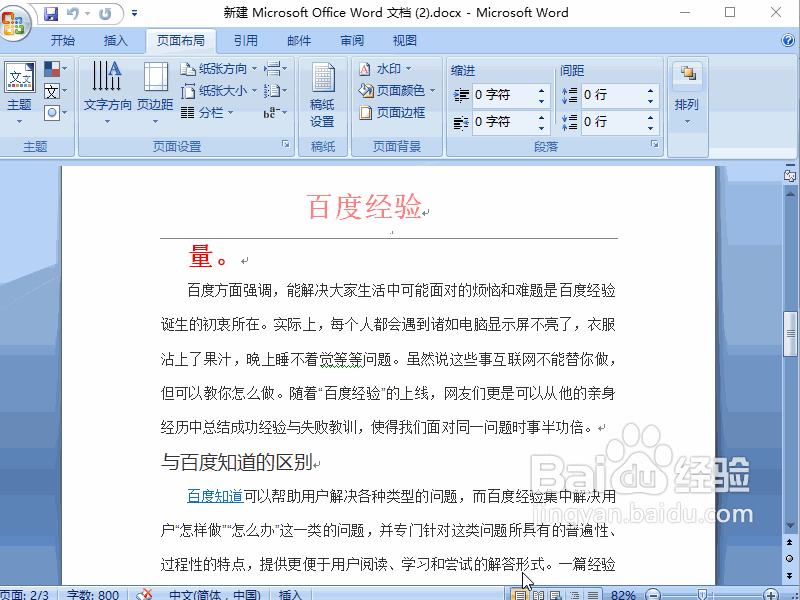This screenshot has width=800, height=600.
Task: Select the 页面布局 tab
Action: point(181,40)
